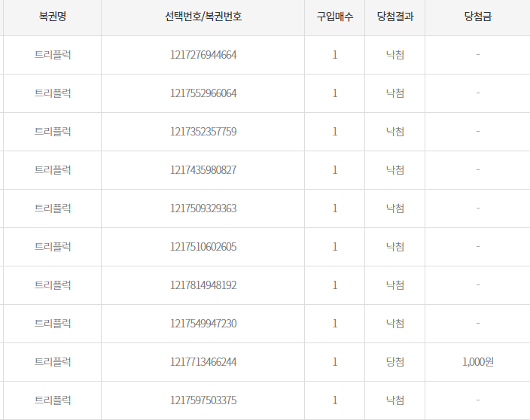Image resolution: width=530 pixels, height=420 pixels.
Task: Open lottery number 1217509329363
Action: pos(203,208)
